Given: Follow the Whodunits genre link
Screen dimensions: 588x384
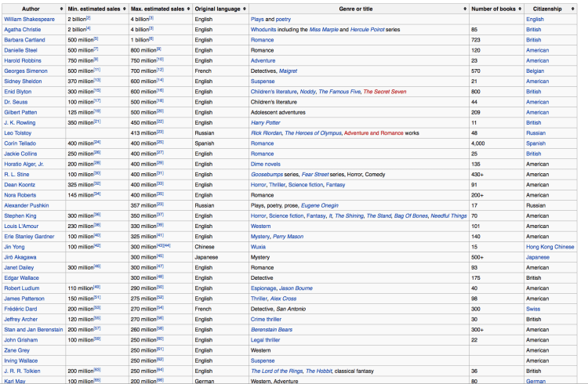Looking at the screenshot, I should pos(263,30).
